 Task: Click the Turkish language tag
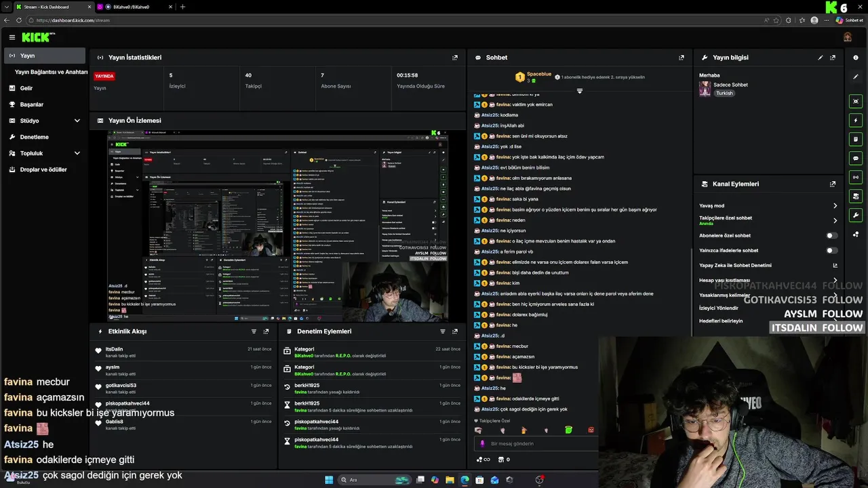point(724,93)
